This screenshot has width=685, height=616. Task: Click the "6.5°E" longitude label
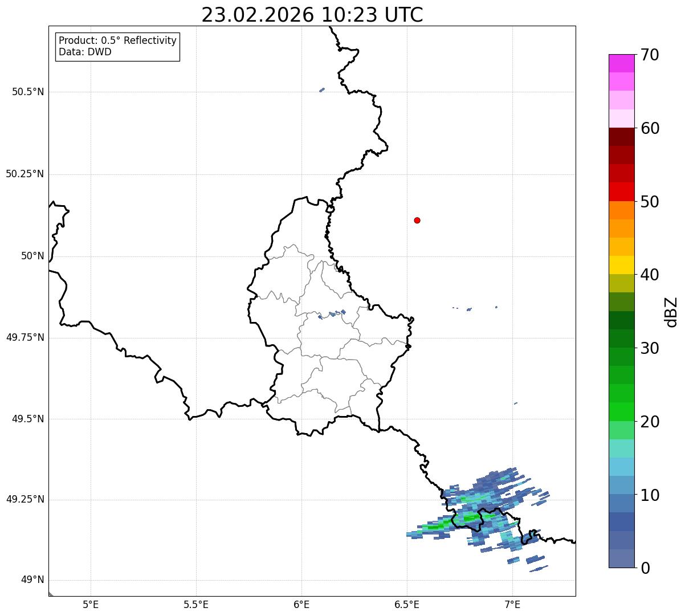[407, 605]
